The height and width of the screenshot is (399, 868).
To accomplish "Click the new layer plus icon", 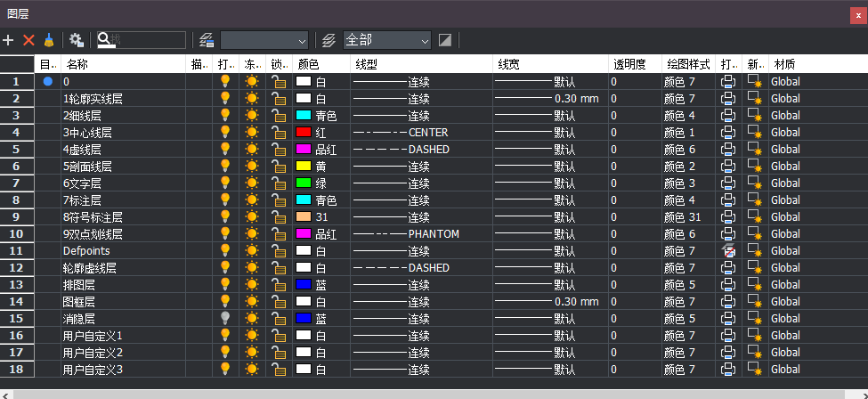I will click(x=8, y=40).
